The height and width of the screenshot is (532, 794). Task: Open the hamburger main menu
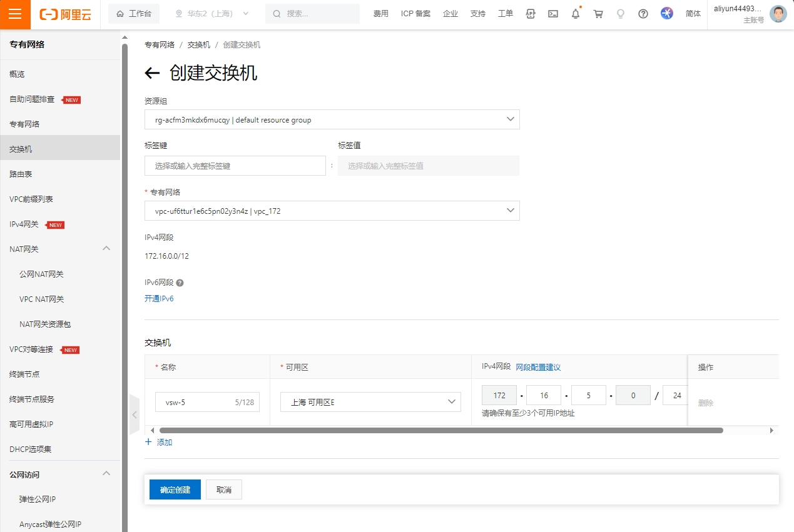click(15, 14)
